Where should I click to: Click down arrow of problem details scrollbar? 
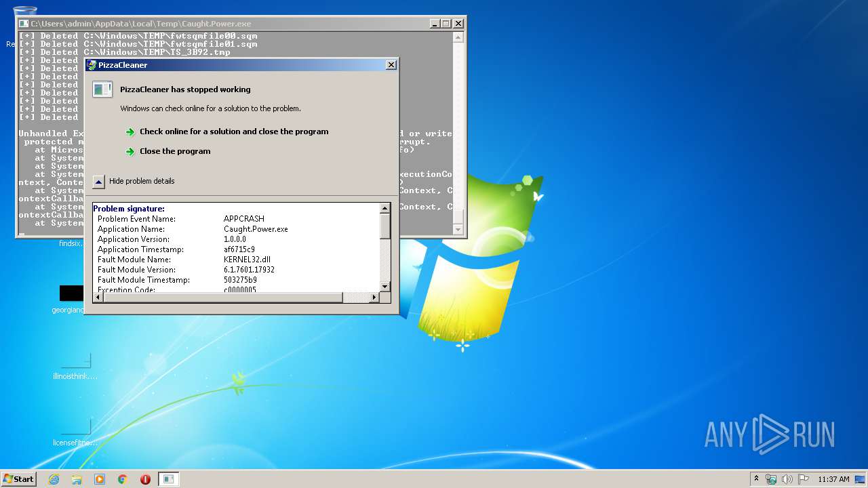click(x=385, y=287)
